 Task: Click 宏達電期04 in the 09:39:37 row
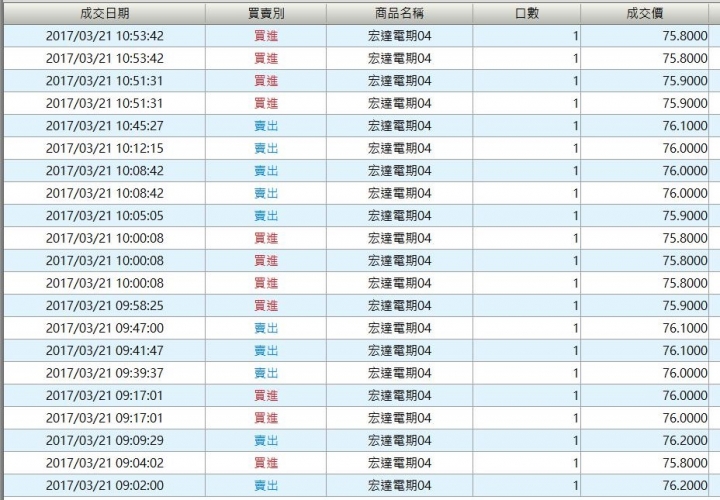[399, 373]
